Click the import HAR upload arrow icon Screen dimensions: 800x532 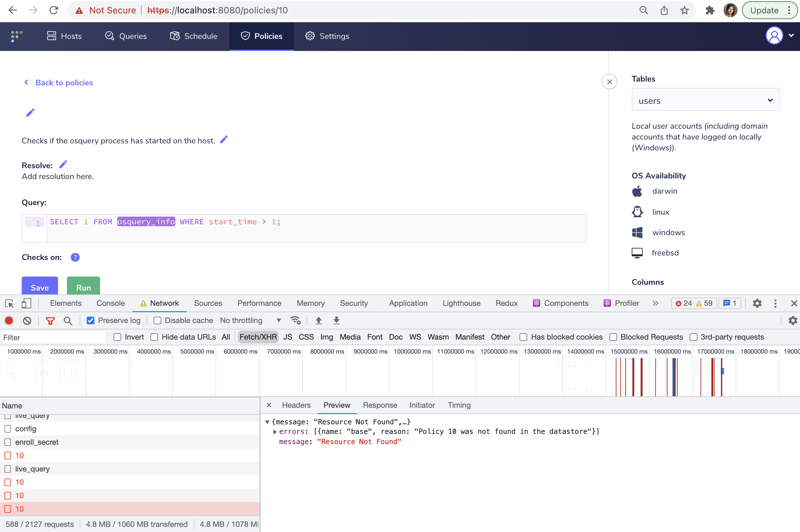[x=318, y=320]
